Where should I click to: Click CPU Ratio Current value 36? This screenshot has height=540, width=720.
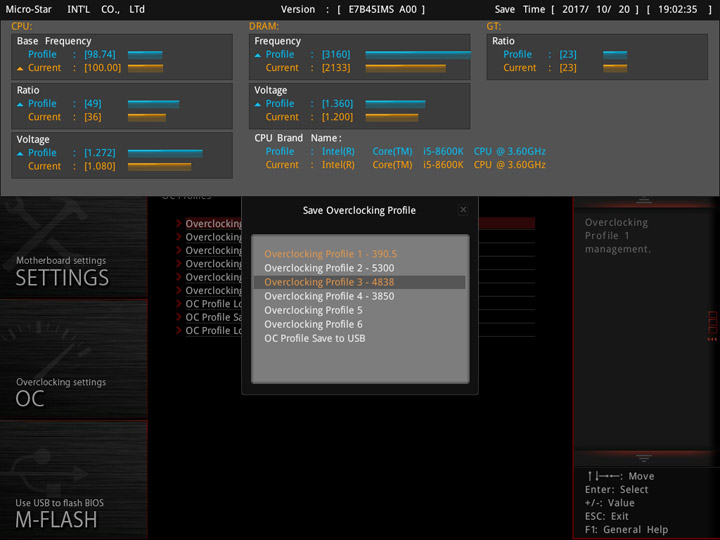pos(93,117)
